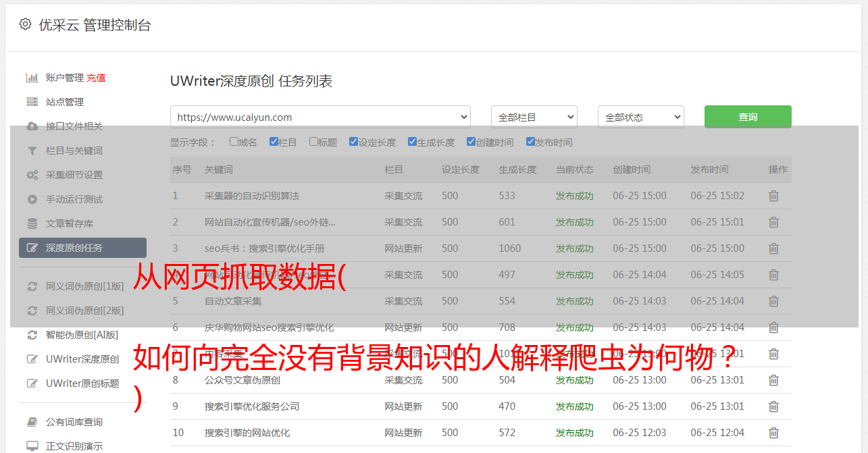The image size is (868, 453).
Task: Uncheck the 生成长度 field checkbox
Action: [412, 142]
